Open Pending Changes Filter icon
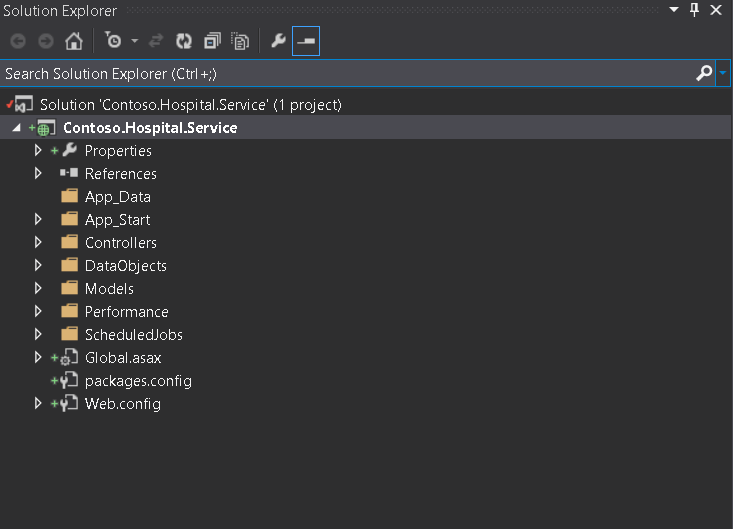This screenshot has height=529, width=733. click(x=113, y=41)
